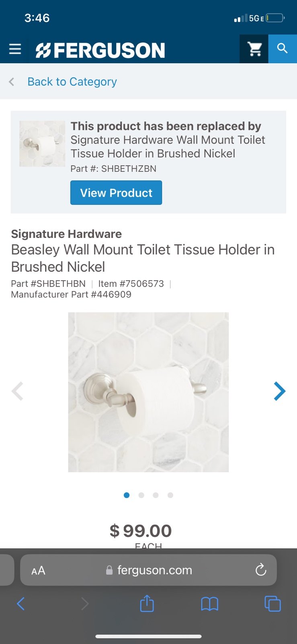Tap the search magnifier icon
Screen dimensions: 297x644
tap(283, 49)
